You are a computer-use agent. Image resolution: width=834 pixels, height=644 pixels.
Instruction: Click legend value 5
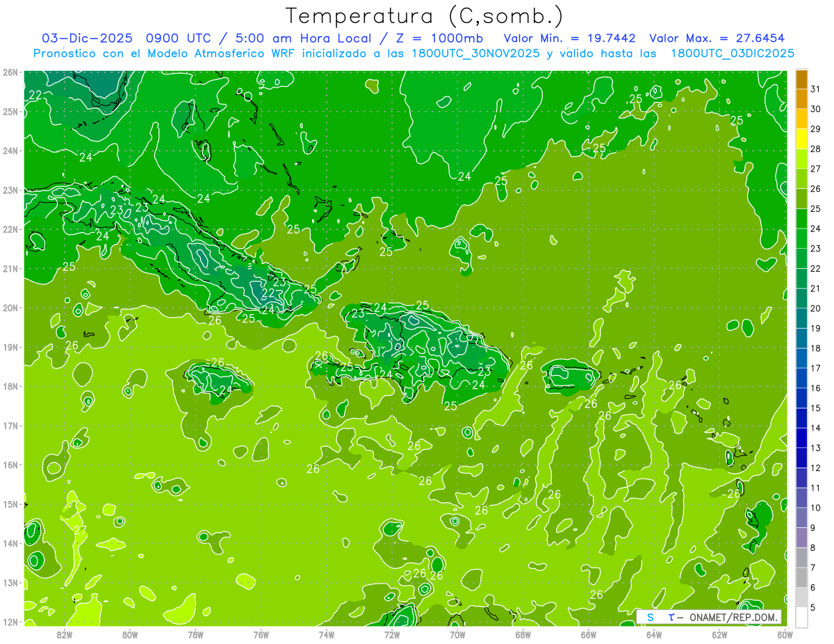point(813,608)
